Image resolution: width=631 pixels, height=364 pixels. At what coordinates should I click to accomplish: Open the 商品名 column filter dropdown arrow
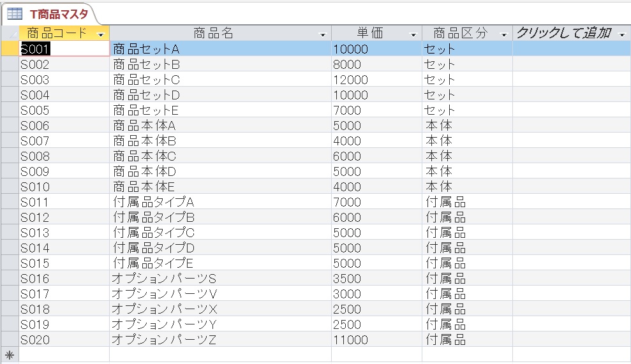[x=323, y=34]
